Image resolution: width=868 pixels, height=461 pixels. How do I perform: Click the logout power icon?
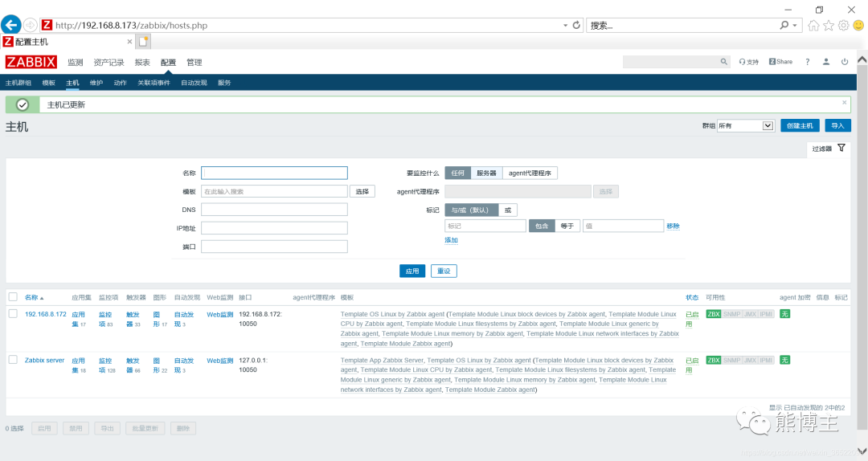[x=845, y=62]
